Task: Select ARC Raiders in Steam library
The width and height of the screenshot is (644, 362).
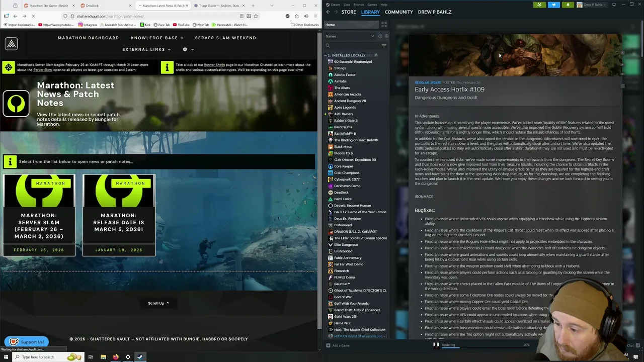Action: tap(344, 114)
